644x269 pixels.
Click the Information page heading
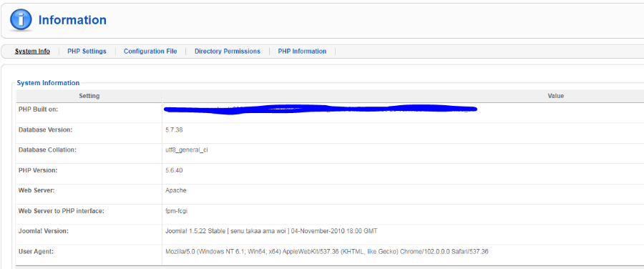click(x=72, y=20)
